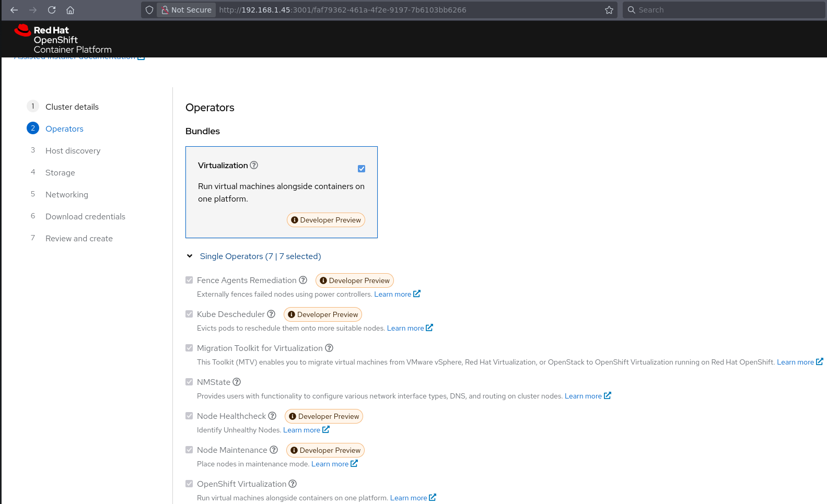Open Kube Descheduler help tooltip icon
The image size is (827, 504).
click(x=271, y=314)
